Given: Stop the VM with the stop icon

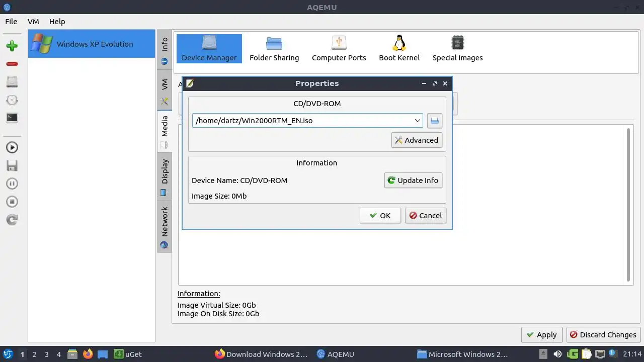Looking at the screenshot, I should [x=12, y=202].
